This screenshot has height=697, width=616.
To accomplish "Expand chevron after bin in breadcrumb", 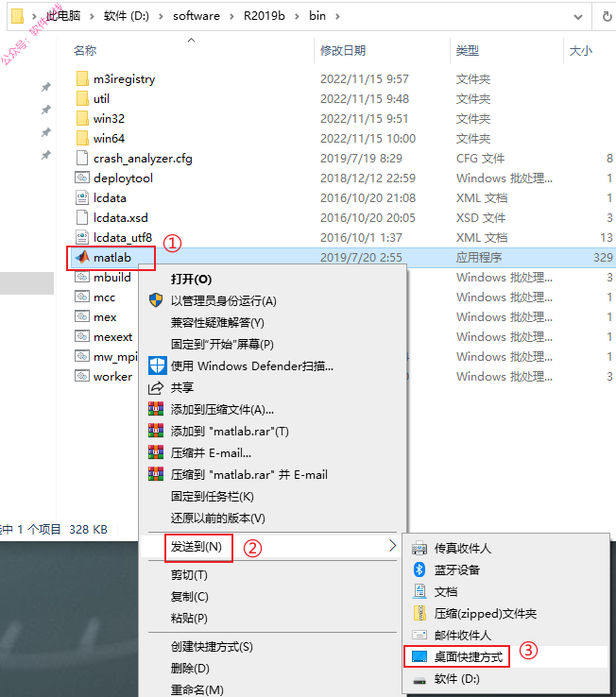I will pos(337,16).
